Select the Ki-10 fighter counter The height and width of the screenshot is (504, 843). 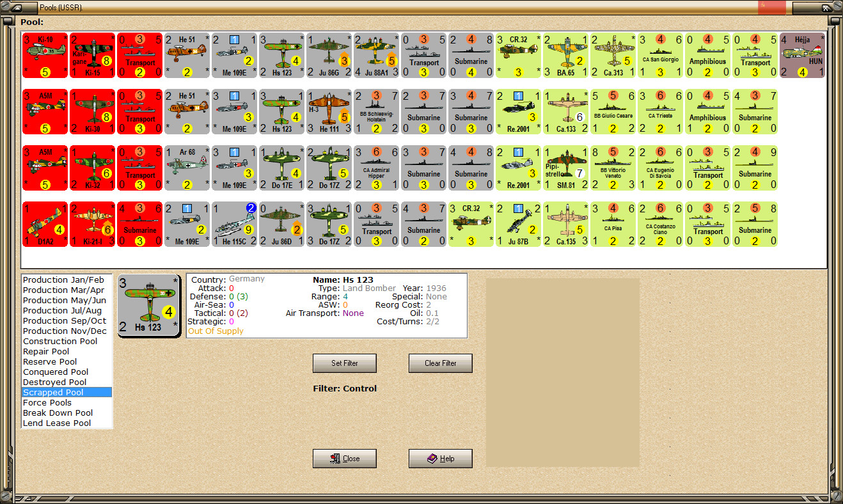[x=45, y=56]
